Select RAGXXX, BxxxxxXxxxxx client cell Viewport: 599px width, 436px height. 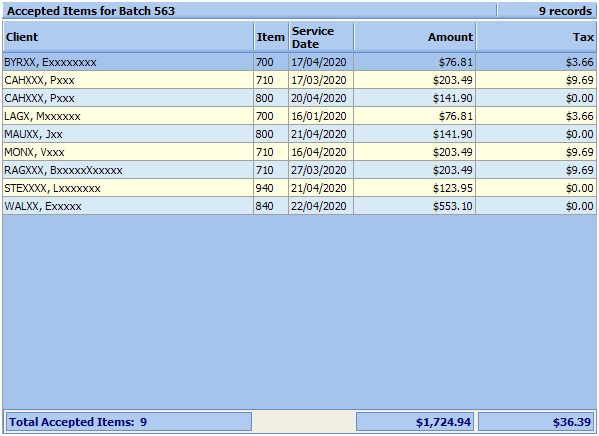point(128,170)
